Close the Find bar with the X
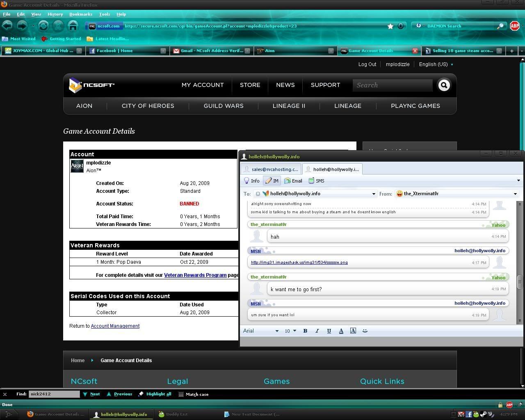This screenshot has width=525, height=420. point(5,394)
